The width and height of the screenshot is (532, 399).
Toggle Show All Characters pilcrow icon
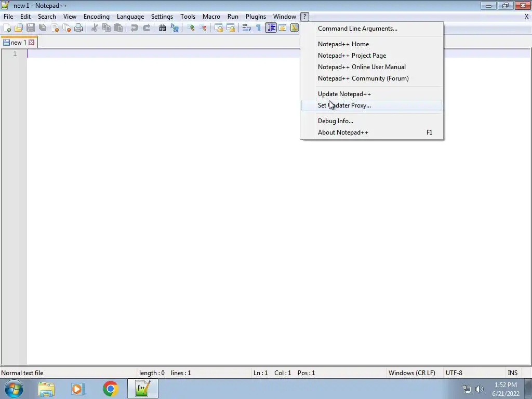pos(259,28)
